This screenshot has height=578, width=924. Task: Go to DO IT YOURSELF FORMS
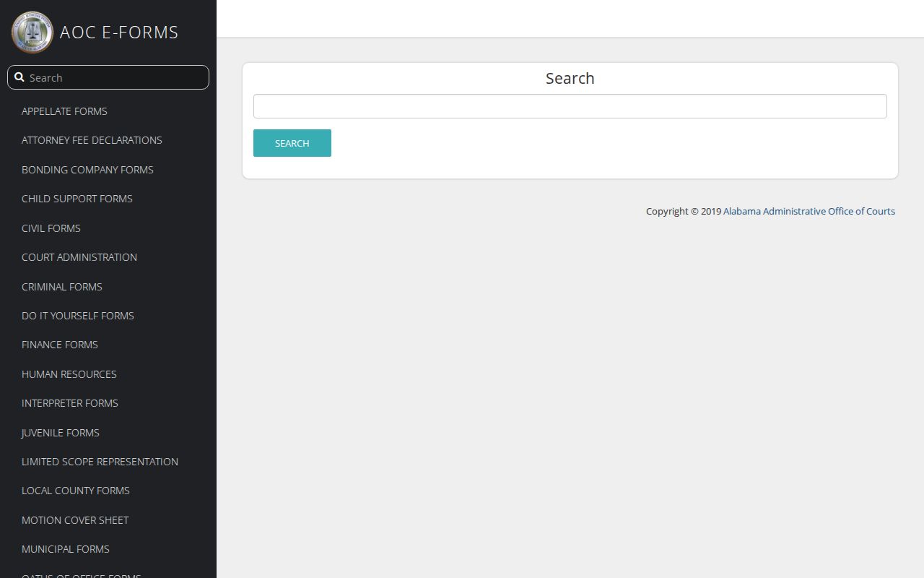click(x=78, y=316)
